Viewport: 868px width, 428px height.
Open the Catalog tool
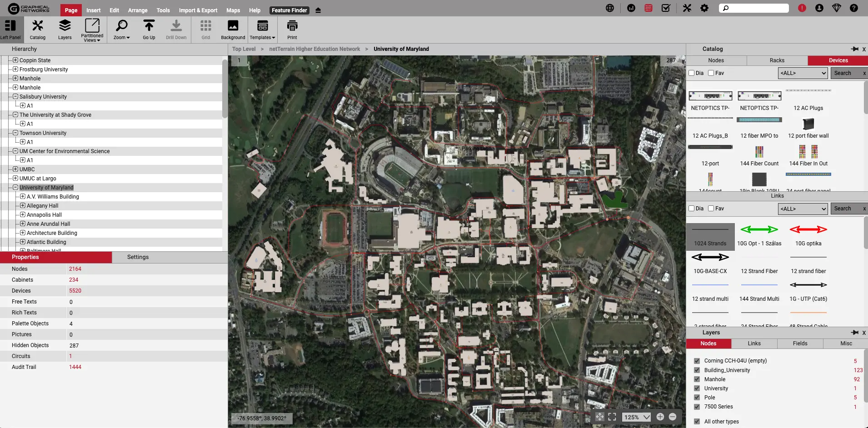click(x=38, y=30)
